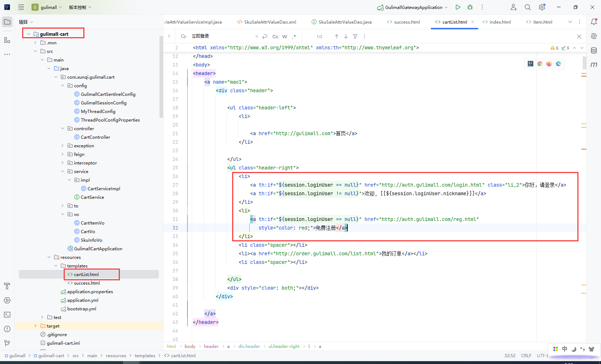This screenshot has width=601, height=364.
Task: Close the find bar
Action: [x=579, y=36]
